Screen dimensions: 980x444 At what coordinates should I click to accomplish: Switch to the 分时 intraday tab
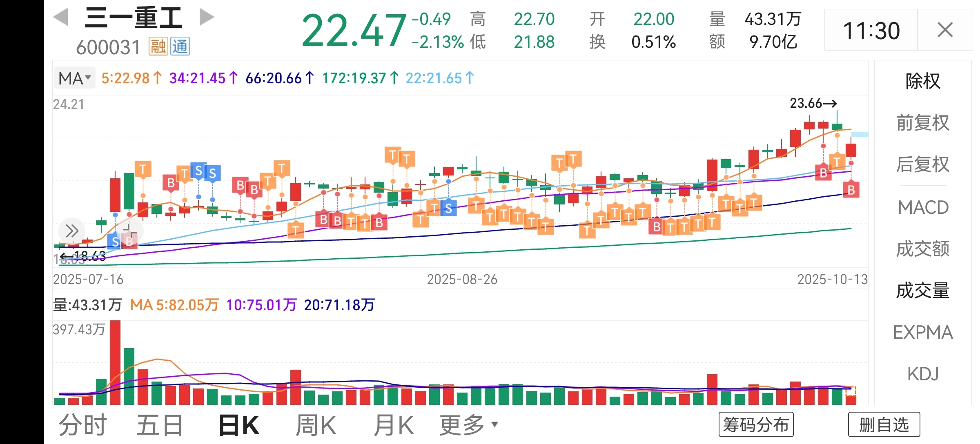[x=83, y=425]
